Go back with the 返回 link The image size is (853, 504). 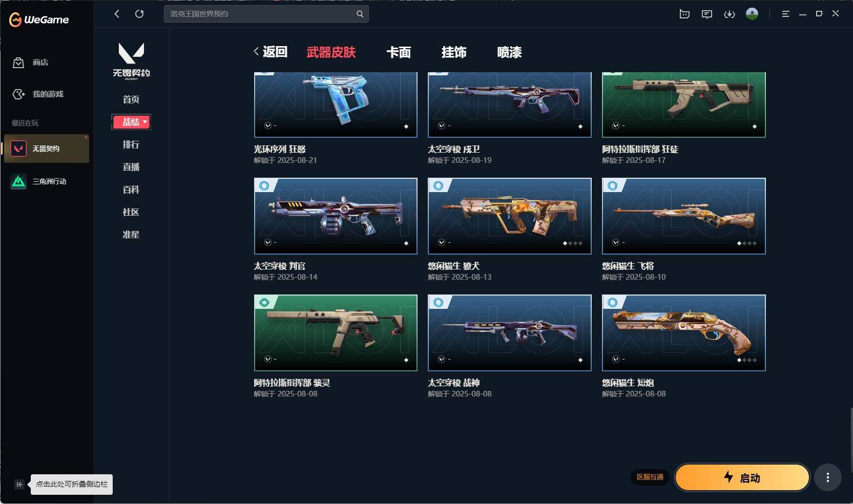click(x=271, y=52)
